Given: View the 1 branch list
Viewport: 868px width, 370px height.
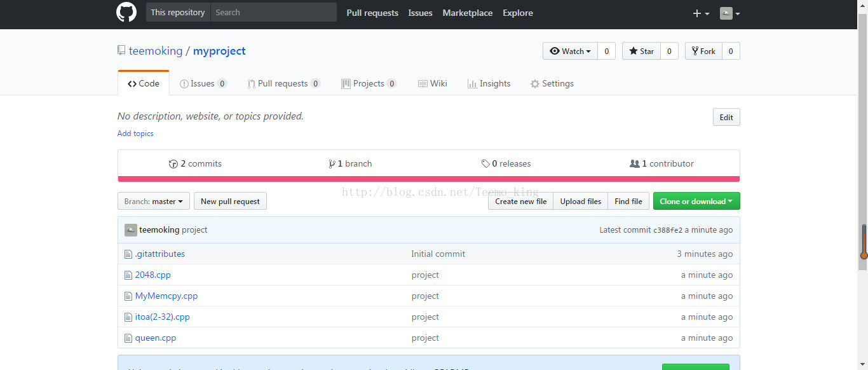Looking at the screenshot, I should pos(350,163).
